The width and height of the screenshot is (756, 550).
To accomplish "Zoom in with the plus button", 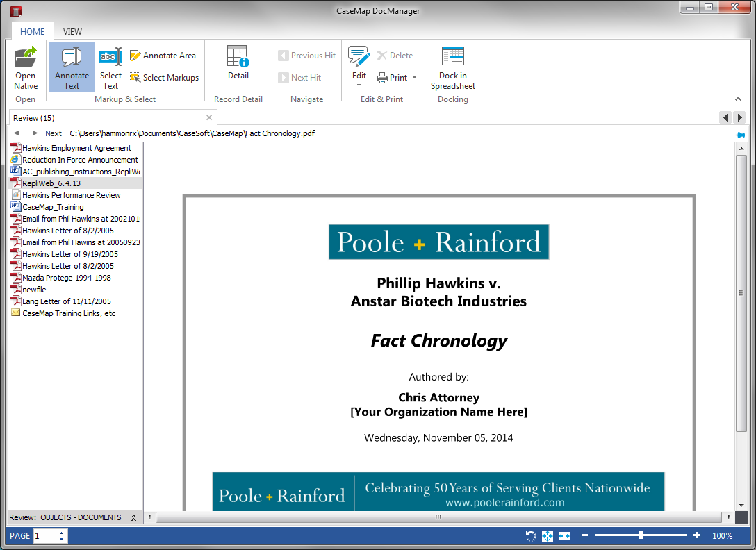I will point(696,535).
